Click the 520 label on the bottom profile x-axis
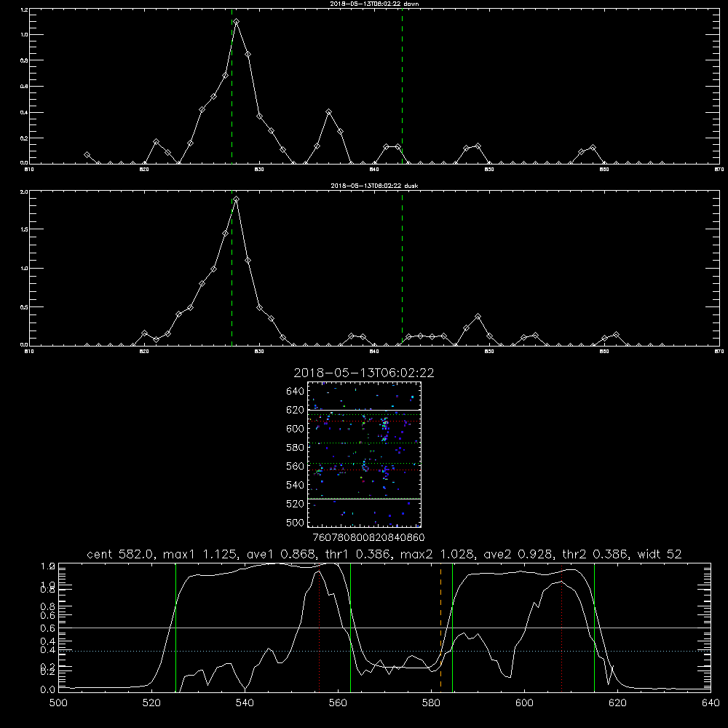The image size is (728, 728). [x=151, y=703]
